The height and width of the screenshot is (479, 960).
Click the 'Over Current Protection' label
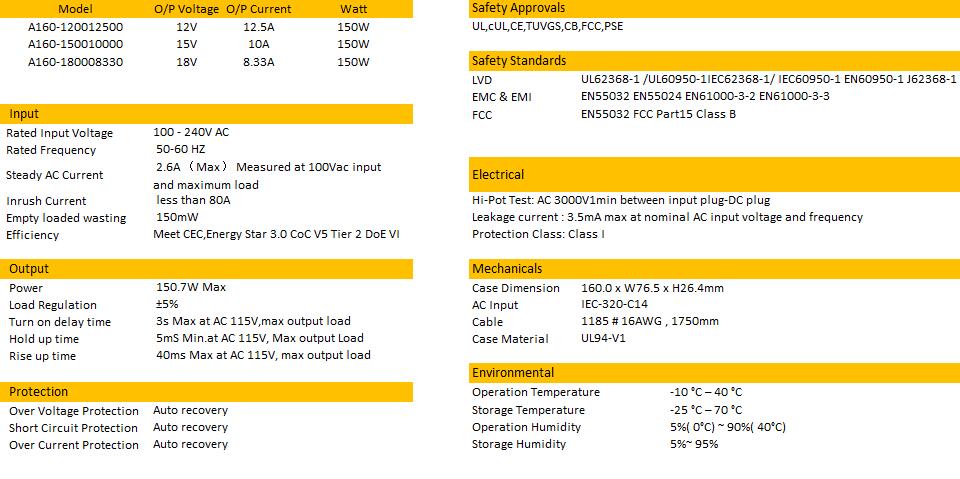pyautogui.click(x=73, y=445)
